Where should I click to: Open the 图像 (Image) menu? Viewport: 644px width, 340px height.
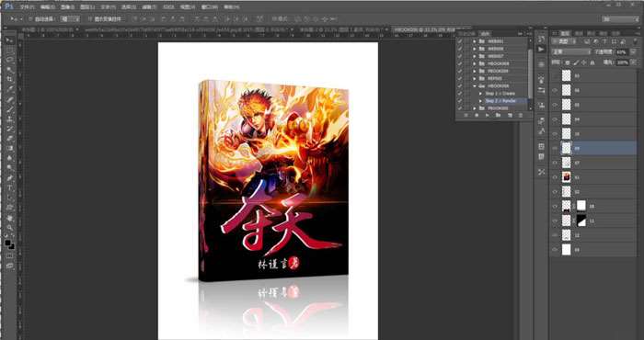(x=68, y=7)
